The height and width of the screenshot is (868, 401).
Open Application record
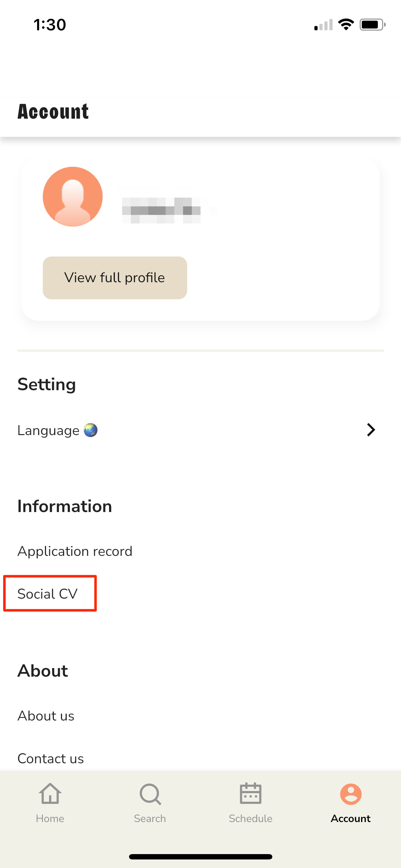(x=75, y=551)
